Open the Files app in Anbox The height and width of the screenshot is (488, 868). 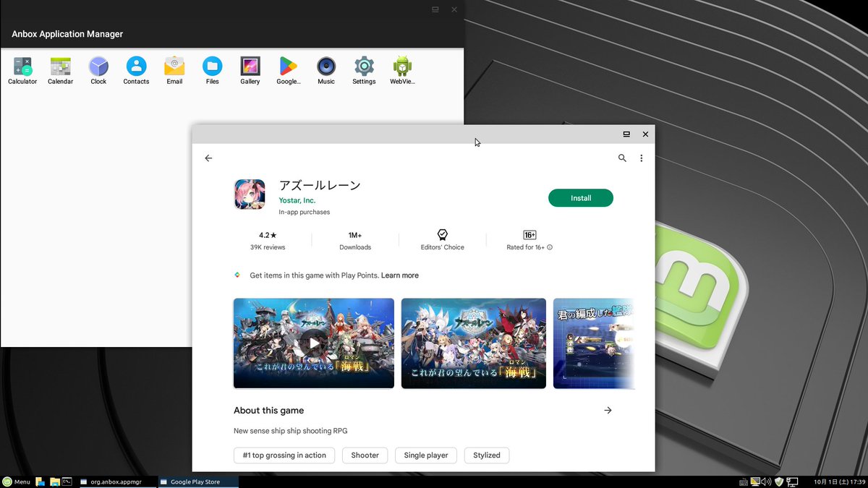(x=212, y=71)
